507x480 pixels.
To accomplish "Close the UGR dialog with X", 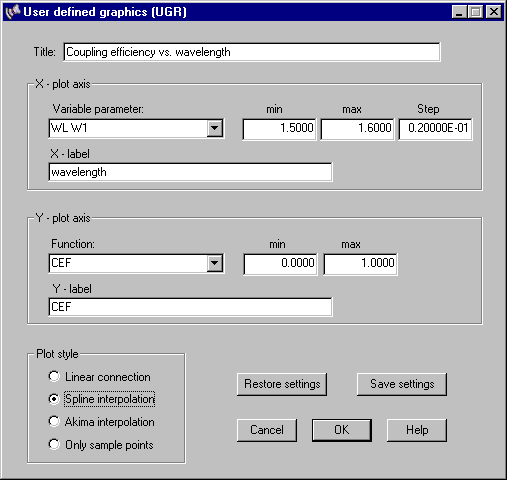I will [x=493, y=12].
